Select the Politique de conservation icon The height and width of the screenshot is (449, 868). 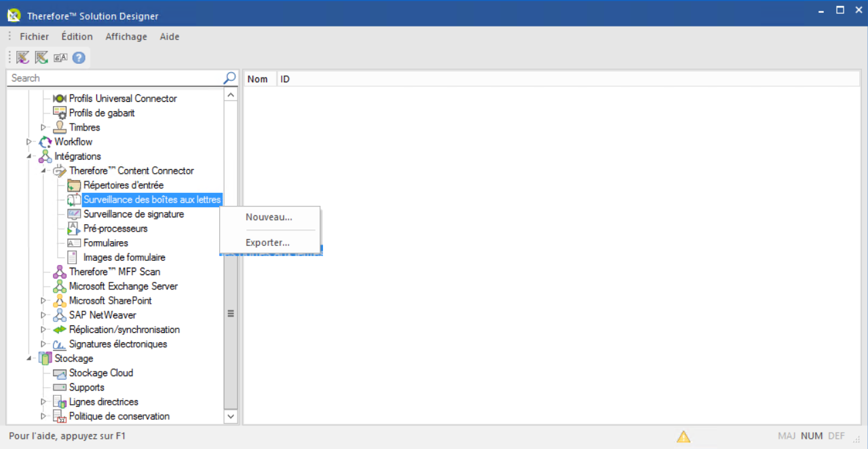(60, 416)
